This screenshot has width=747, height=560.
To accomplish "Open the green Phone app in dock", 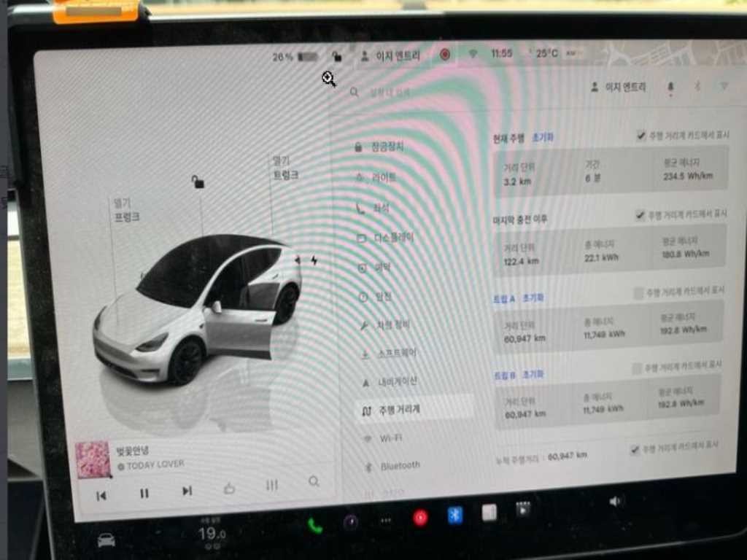I will click(315, 525).
